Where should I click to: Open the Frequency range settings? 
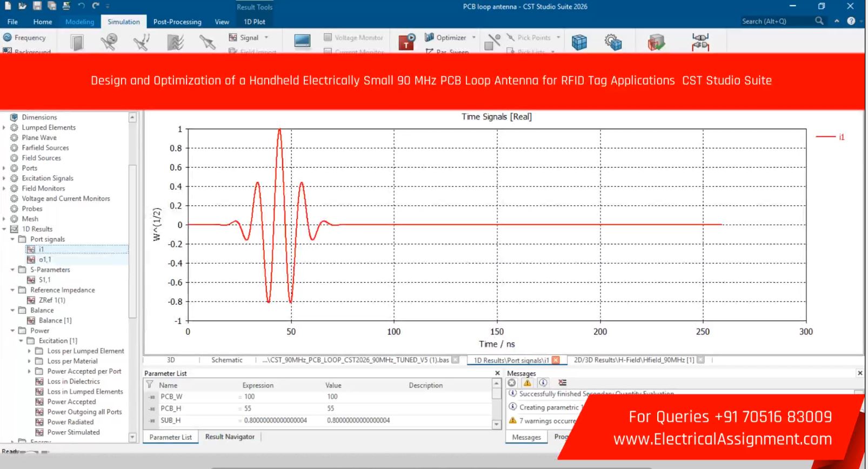pyautogui.click(x=24, y=37)
